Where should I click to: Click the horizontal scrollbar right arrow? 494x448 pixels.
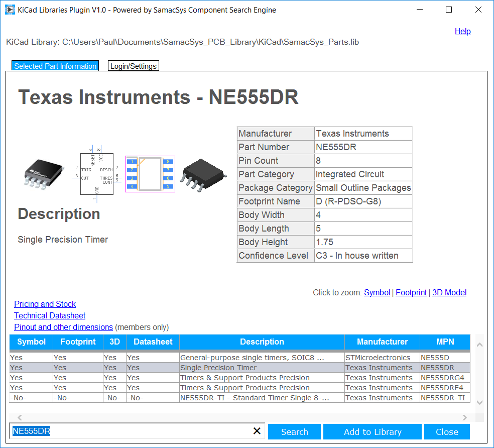click(464, 417)
